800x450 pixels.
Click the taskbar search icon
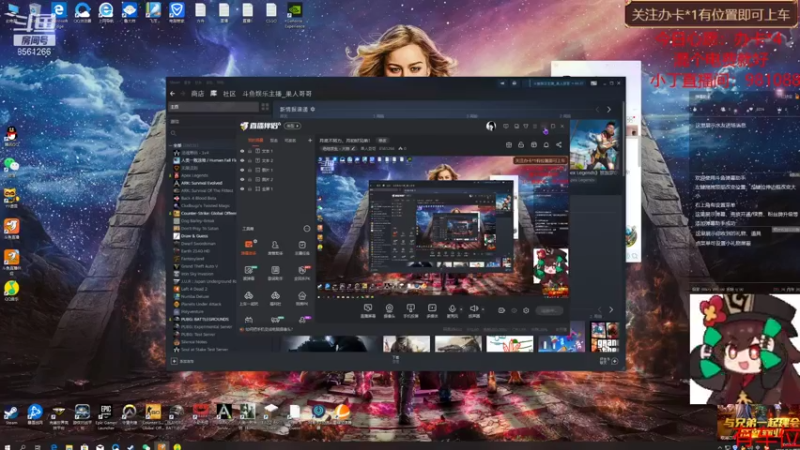22,447
